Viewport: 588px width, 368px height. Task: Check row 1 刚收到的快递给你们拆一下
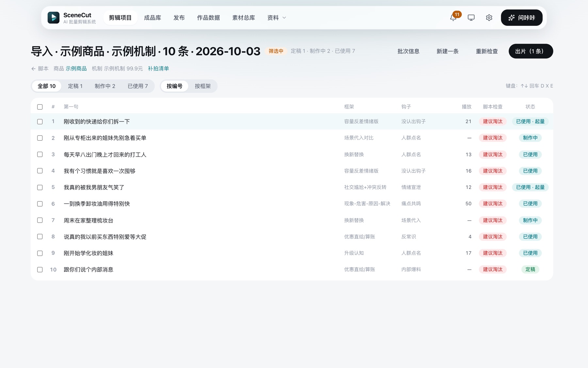pyautogui.click(x=40, y=122)
